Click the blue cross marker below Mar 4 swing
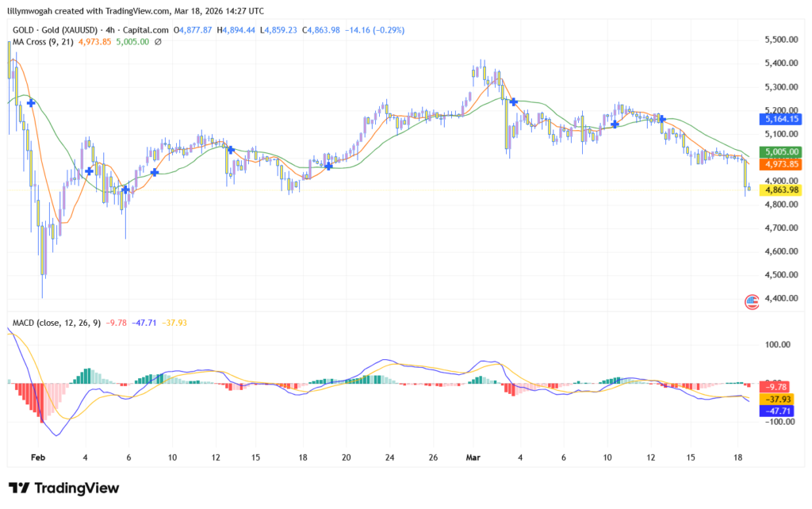The height and width of the screenshot is (509, 812). [x=514, y=101]
